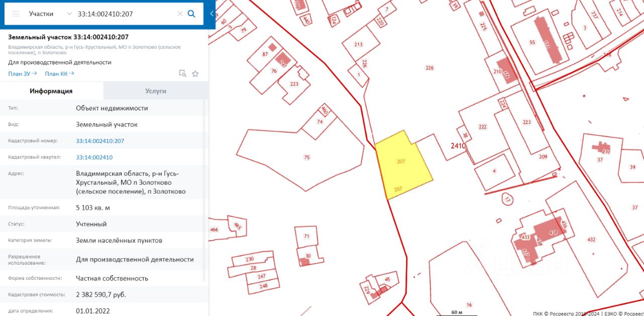Collapse the side panel with the arrow
The image size is (644, 316).
coord(212,14)
